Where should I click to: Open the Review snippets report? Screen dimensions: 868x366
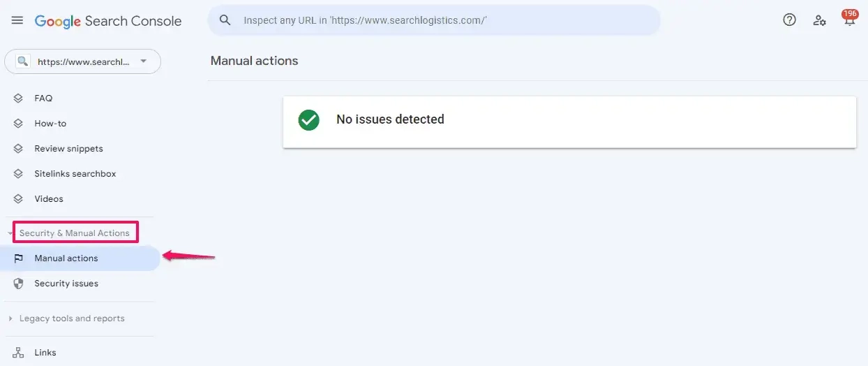pos(68,149)
